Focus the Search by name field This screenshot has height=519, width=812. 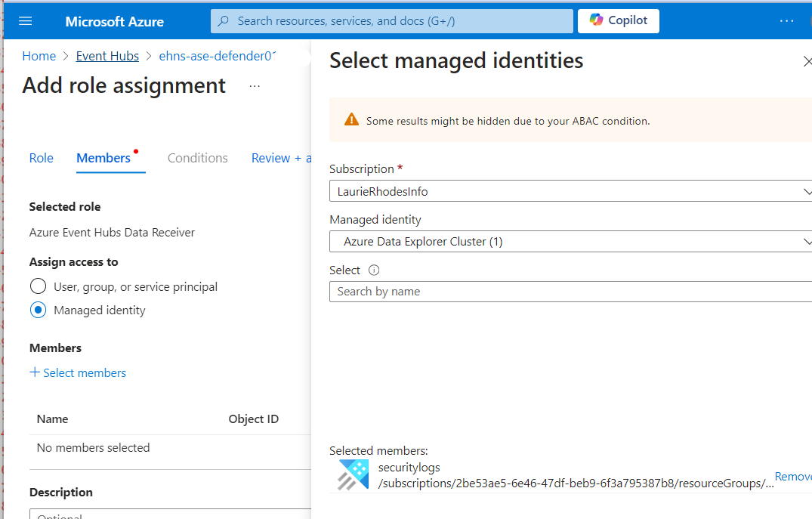click(x=570, y=292)
